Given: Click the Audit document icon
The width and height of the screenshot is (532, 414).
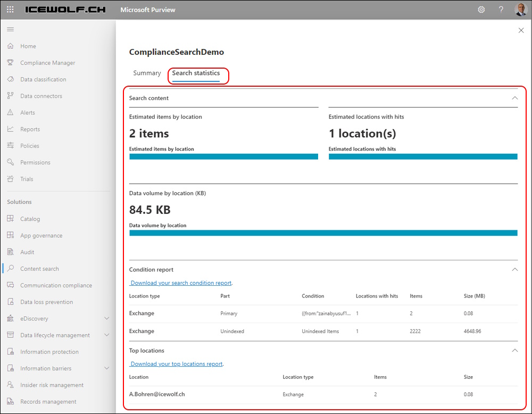Looking at the screenshot, I should coord(11,252).
